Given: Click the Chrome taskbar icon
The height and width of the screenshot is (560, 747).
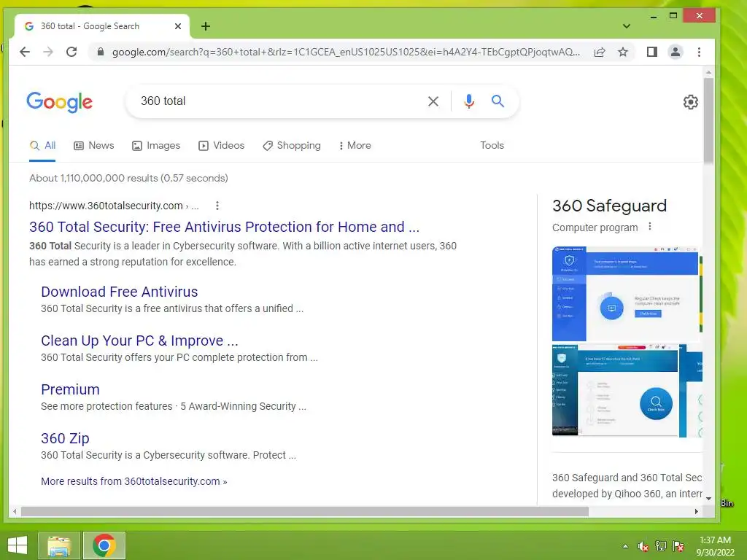Looking at the screenshot, I should tap(104, 545).
